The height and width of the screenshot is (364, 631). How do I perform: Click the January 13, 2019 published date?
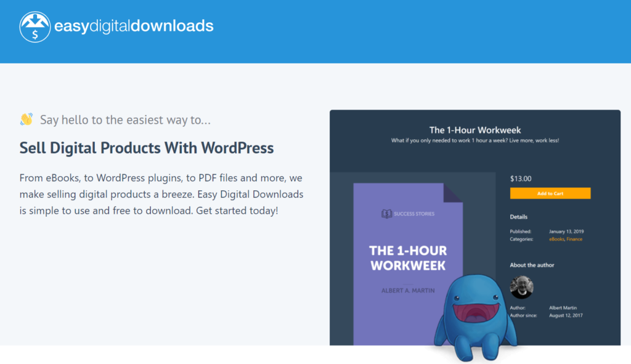[x=566, y=231]
